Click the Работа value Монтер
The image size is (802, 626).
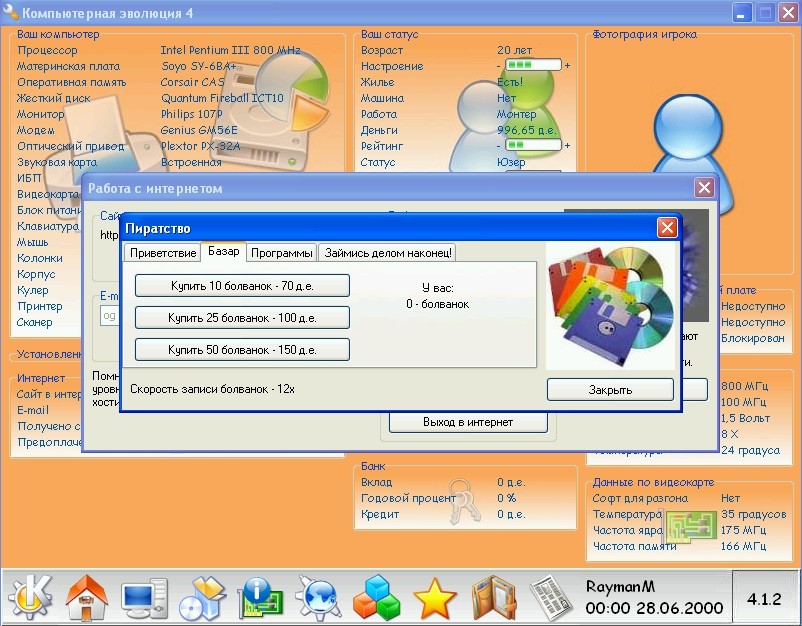point(517,114)
